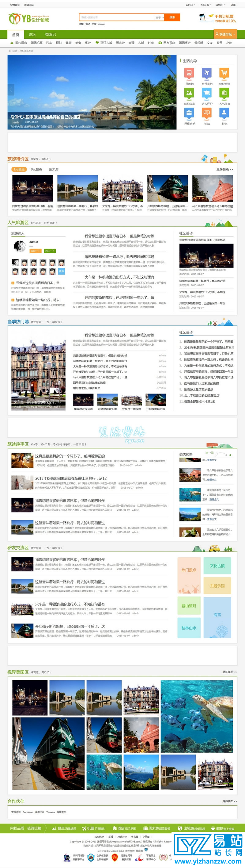Select the 论坛 navigation tab
245x868 pixels.
click(32, 34)
